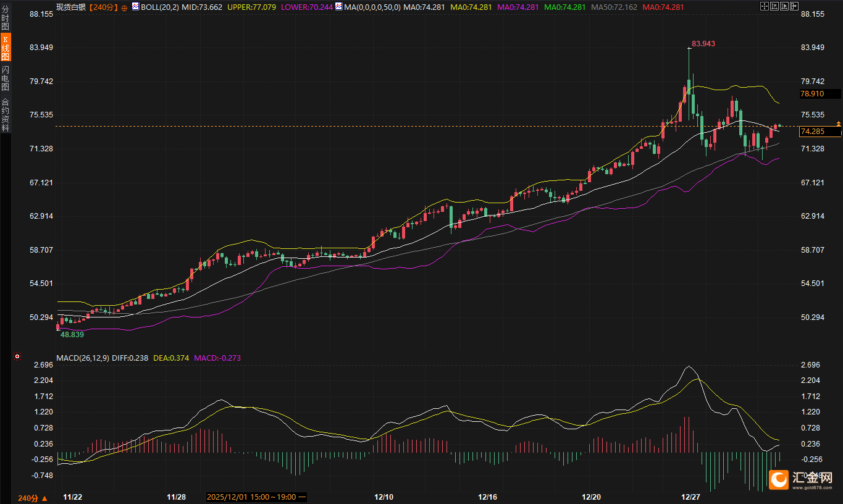The image size is (843, 504).
Task: Open the 合约资料 sidebar tab
Action: point(5,114)
